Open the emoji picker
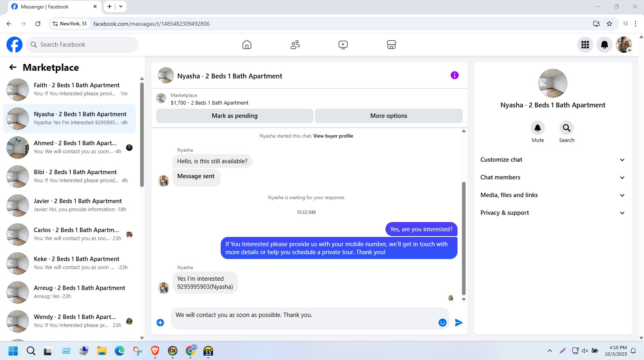This screenshot has width=644, height=360. point(443,323)
